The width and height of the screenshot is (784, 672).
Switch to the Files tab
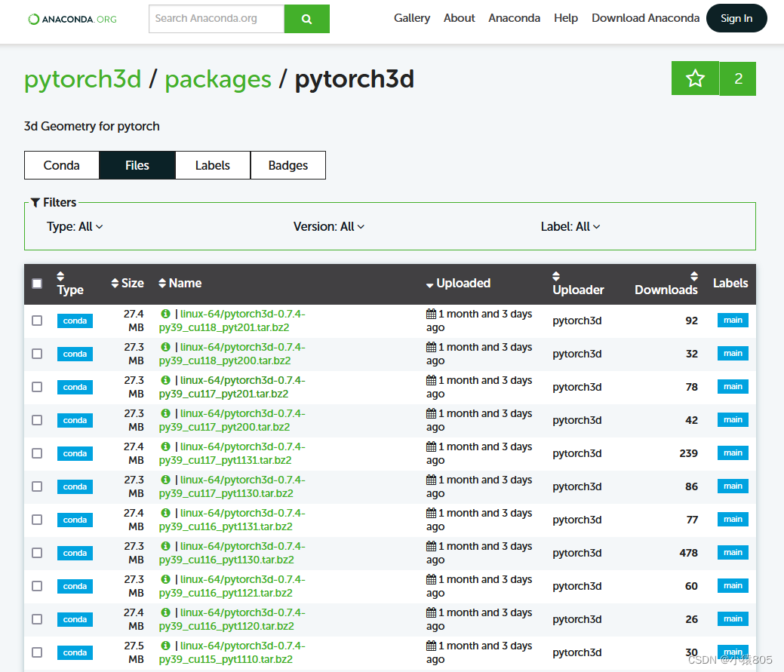(x=137, y=165)
